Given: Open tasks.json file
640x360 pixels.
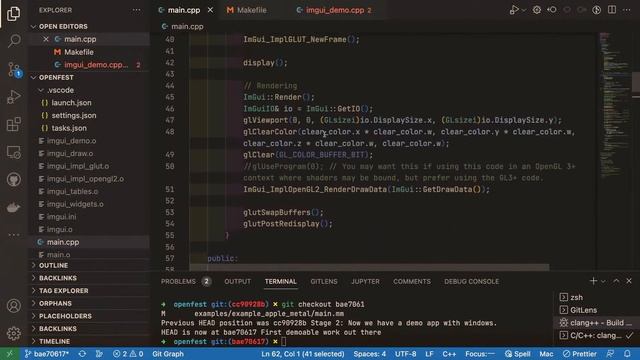Looking at the screenshot, I should [x=69, y=128].
